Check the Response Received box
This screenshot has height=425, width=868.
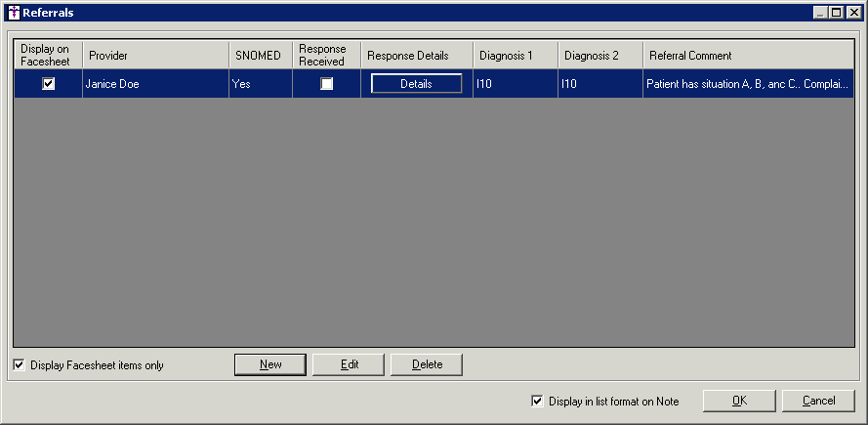click(327, 84)
